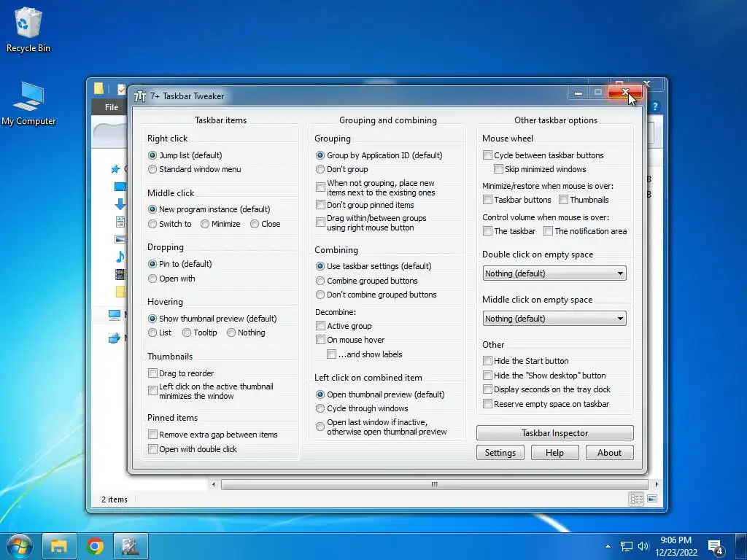Click the File Explorer taskbar icon

point(59,545)
